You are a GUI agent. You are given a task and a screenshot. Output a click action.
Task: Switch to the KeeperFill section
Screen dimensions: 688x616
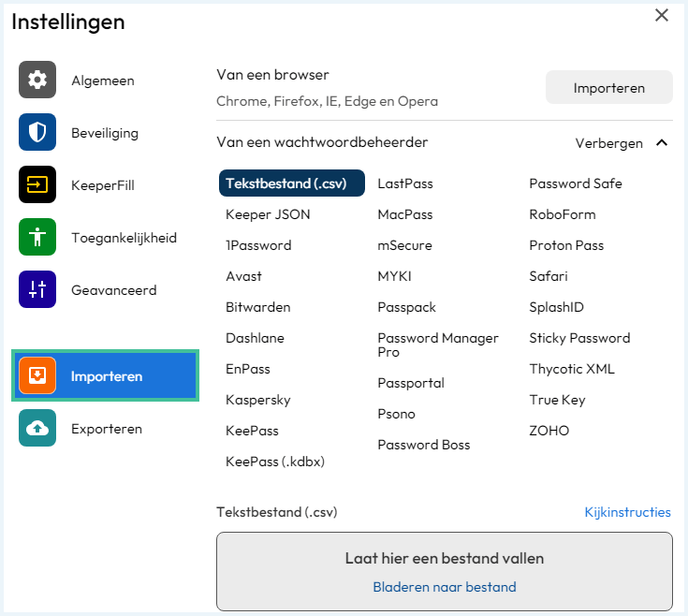click(103, 185)
